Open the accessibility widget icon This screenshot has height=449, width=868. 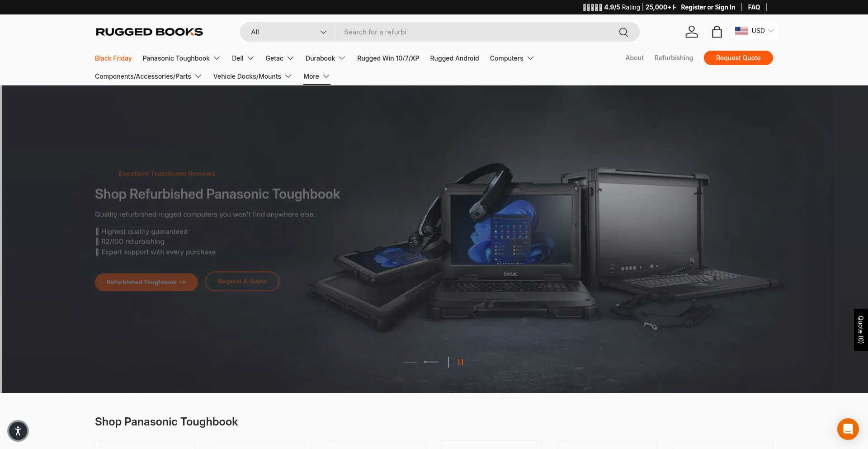pos(18,430)
